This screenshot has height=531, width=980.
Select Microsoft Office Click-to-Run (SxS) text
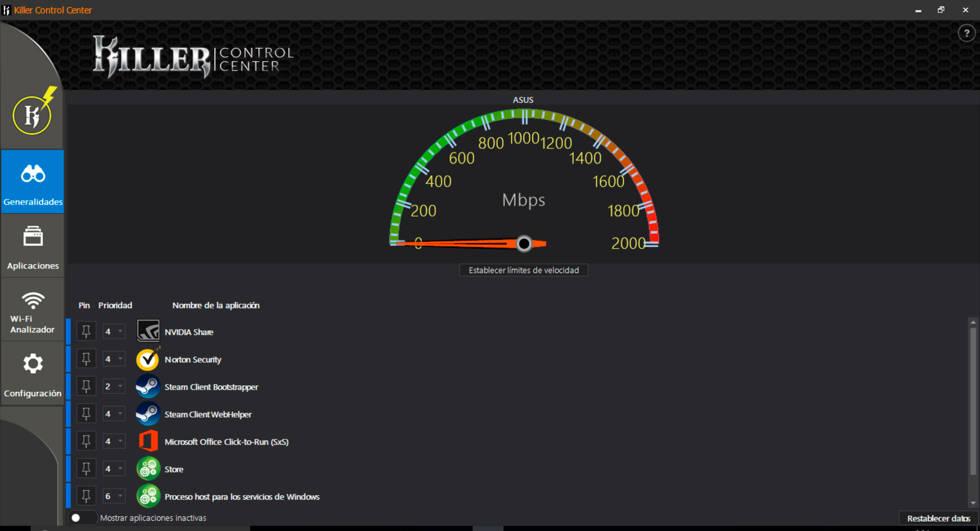[x=226, y=442]
